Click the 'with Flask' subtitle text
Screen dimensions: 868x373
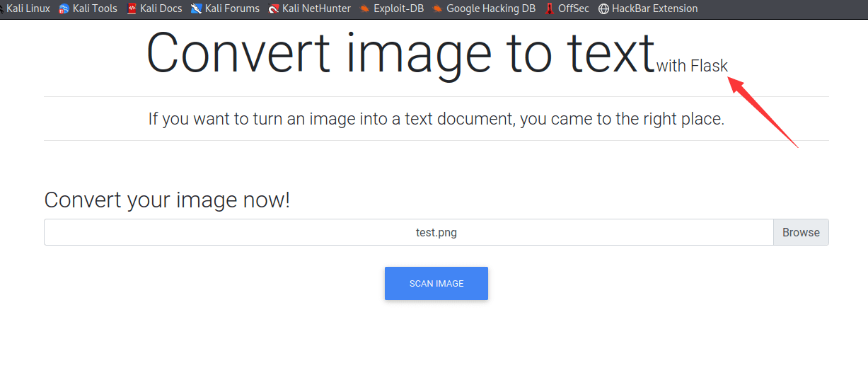691,67
